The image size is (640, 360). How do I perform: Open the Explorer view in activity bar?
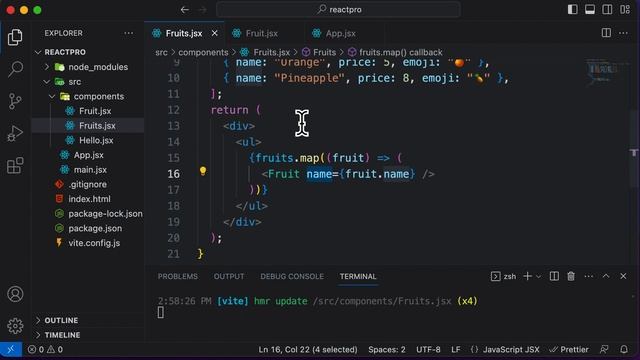coord(15,38)
